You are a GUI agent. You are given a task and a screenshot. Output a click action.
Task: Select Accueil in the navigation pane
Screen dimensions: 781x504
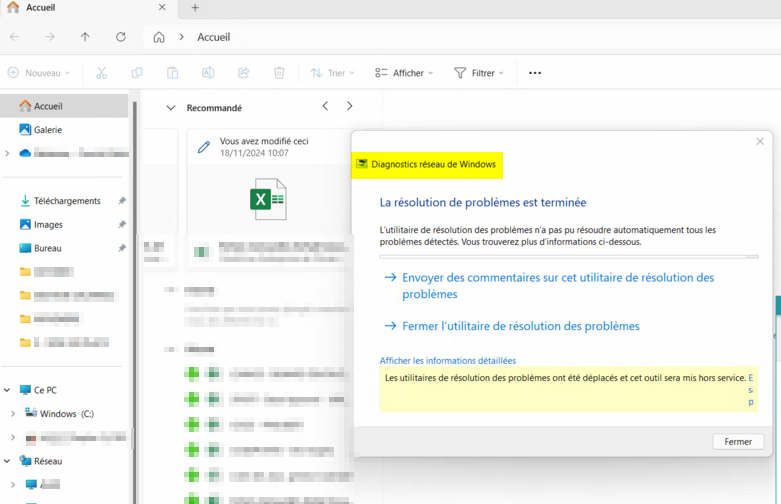click(x=64, y=106)
